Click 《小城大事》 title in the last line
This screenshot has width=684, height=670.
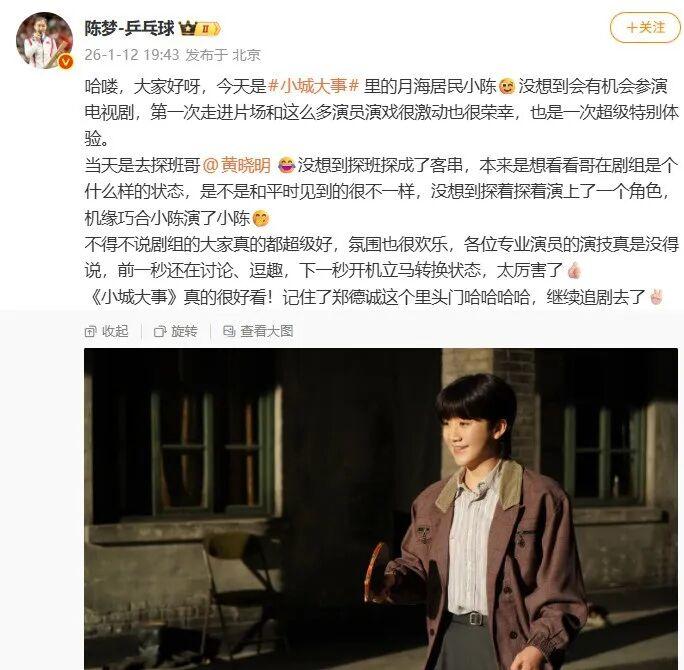coord(133,297)
